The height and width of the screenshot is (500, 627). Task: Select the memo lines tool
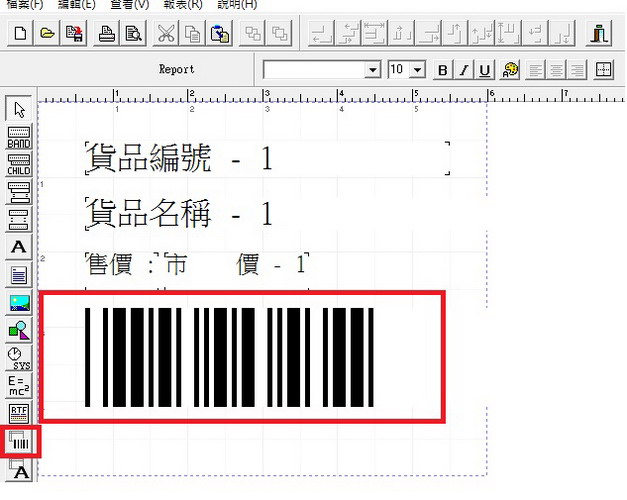tap(19, 275)
